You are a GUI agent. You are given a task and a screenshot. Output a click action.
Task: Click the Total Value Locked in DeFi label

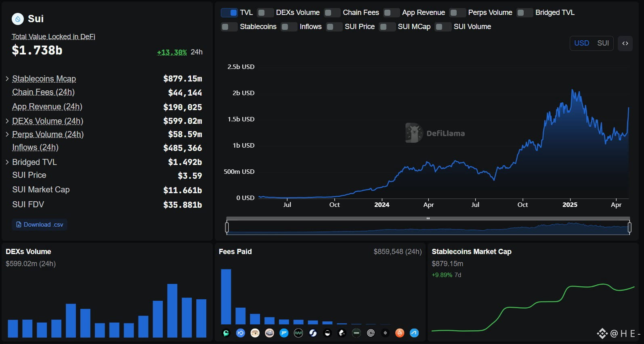53,37
